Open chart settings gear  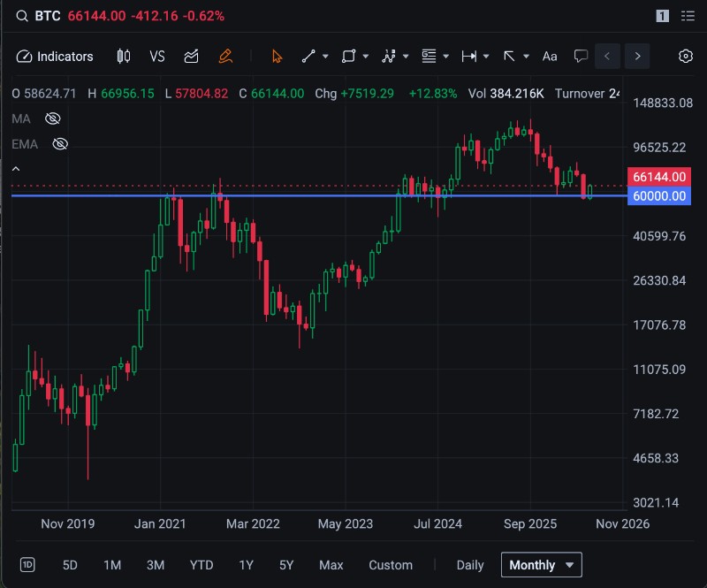coord(686,57)
